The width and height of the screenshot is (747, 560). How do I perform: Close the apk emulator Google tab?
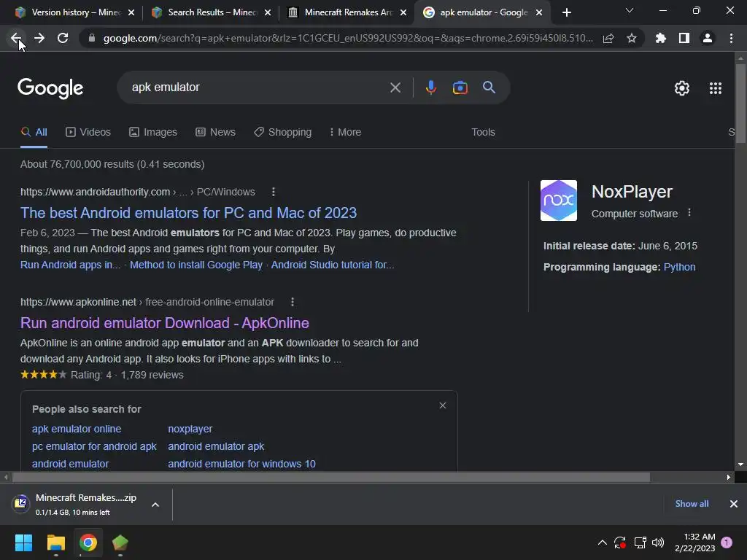point(539,12)
